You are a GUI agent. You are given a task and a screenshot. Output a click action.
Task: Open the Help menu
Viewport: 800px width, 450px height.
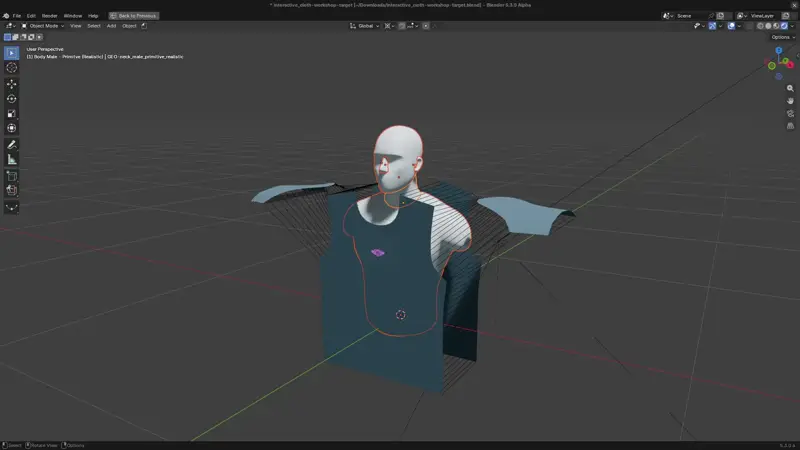click(93, 16)
